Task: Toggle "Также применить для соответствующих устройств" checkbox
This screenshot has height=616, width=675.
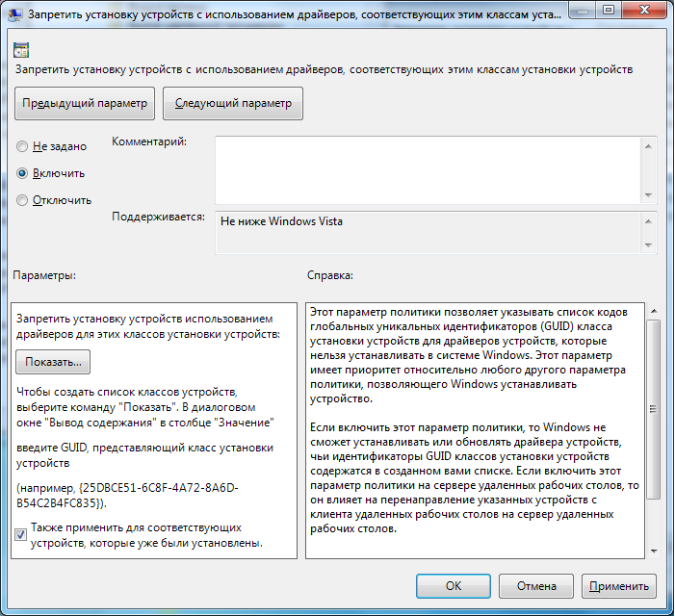Action: (x=20, y=535)
